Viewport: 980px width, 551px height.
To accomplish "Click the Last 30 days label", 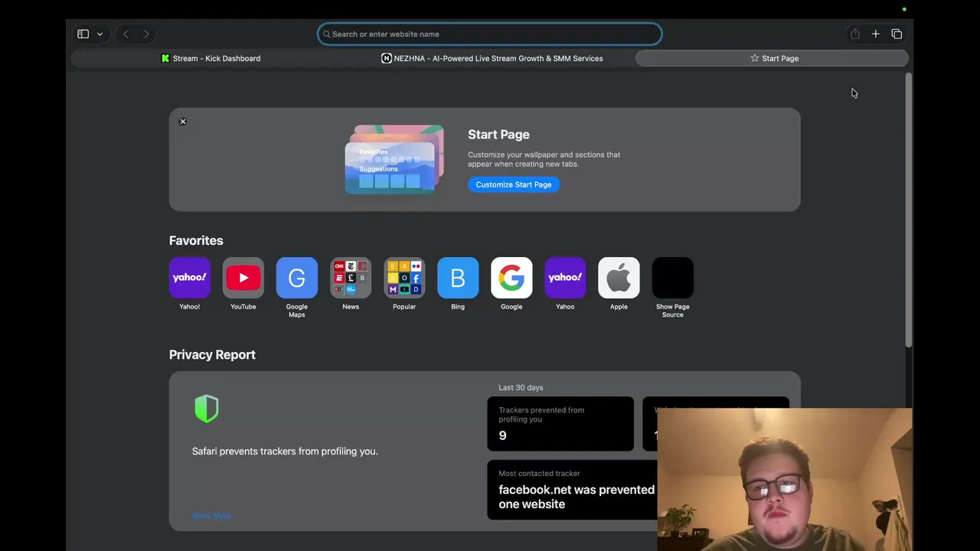I will 521,387.
